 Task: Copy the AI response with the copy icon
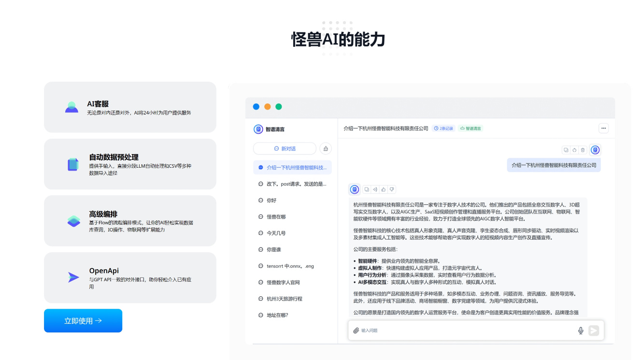367,189
